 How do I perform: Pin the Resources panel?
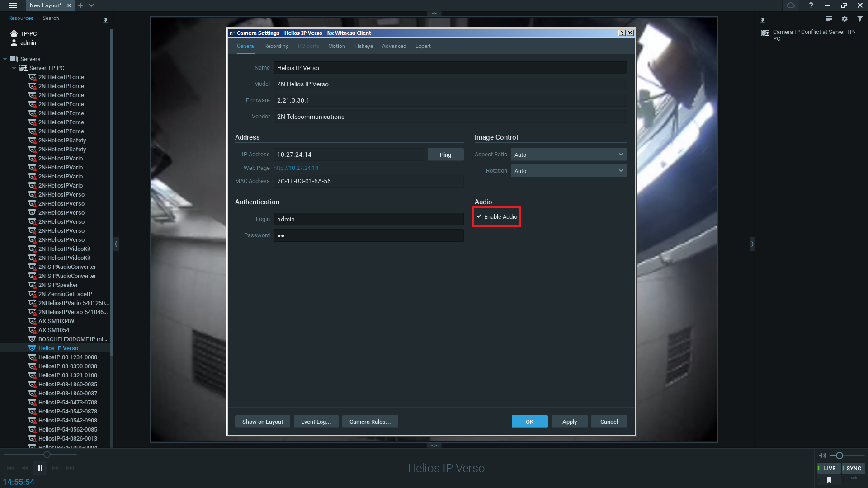click(106, 20)
